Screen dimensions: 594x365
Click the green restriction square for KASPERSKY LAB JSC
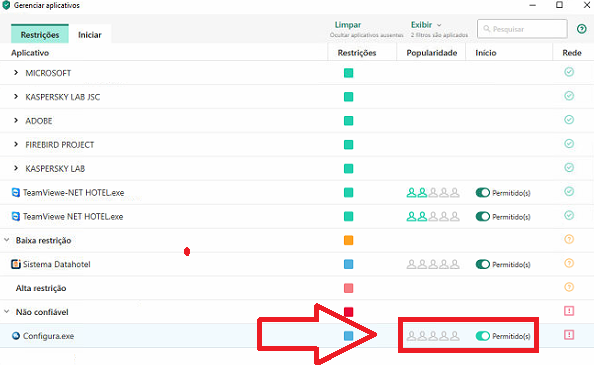click(x=349, y=97)
